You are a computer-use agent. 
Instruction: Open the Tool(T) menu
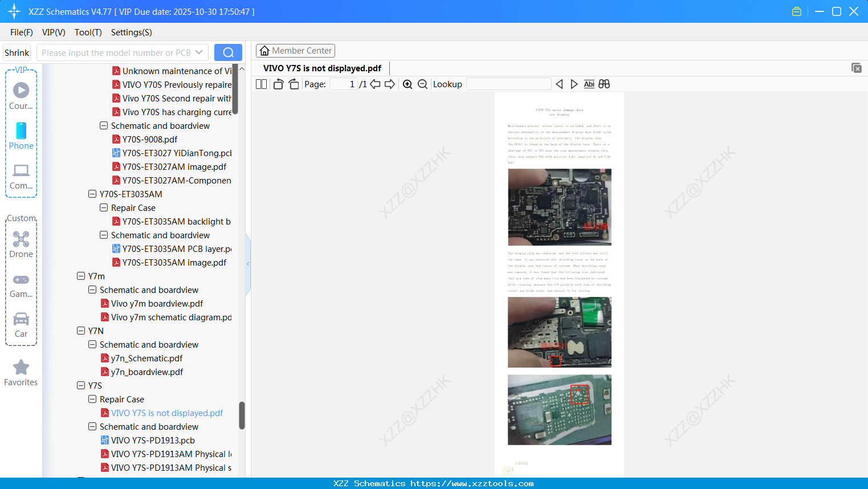[88, 32]
